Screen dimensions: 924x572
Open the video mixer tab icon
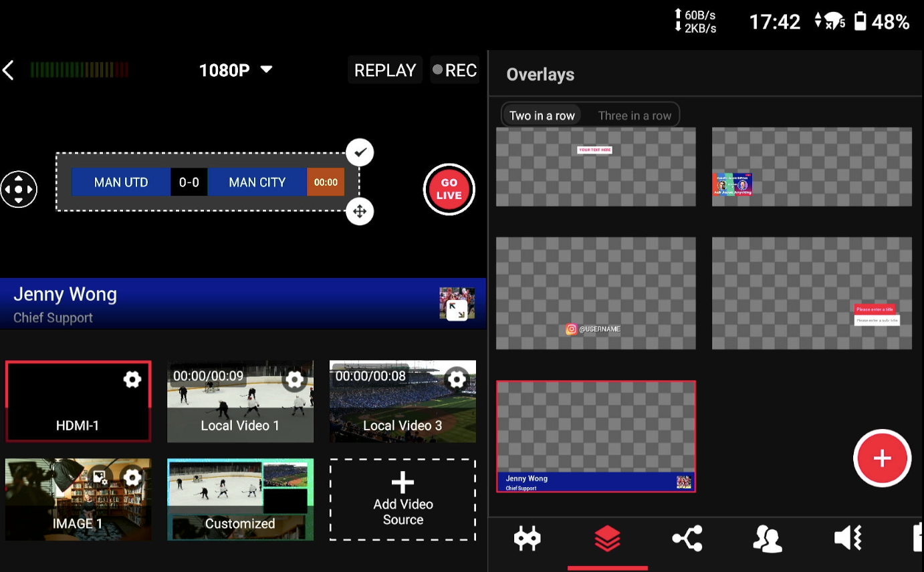click(527, 538)
